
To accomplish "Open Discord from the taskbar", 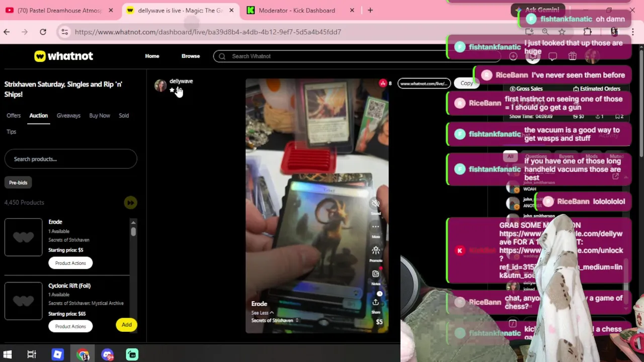I will (x=107, y=354).
